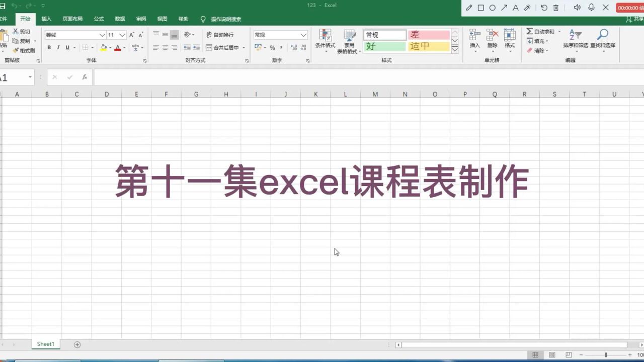
Task: Switch to the 插入 ribbon tab
Action: click(46, 19)
